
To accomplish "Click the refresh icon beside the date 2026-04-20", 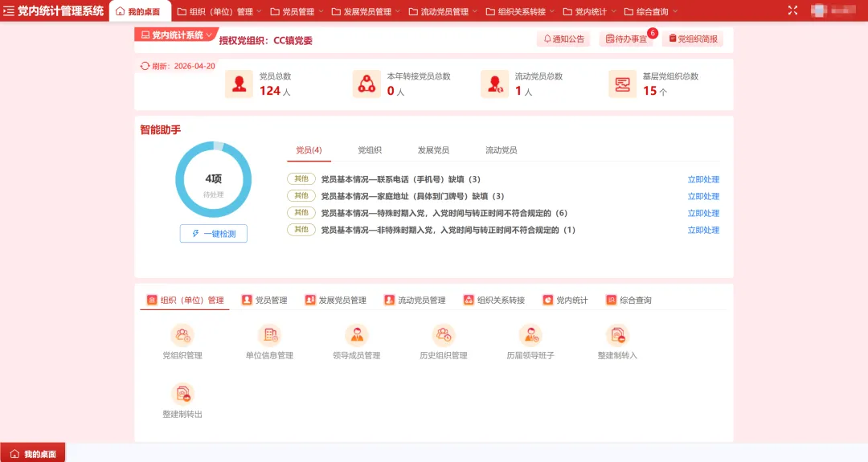I will (145, 66).
